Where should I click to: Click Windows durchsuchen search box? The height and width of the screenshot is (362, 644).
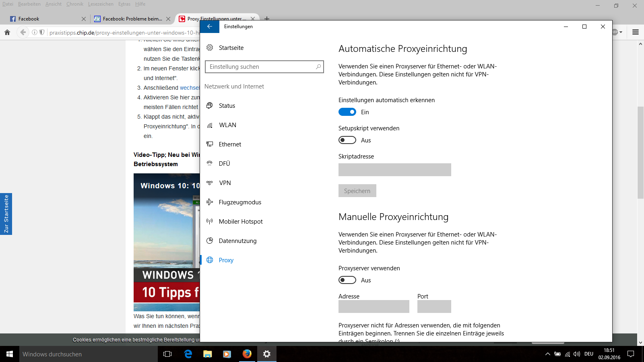(x=89, y=354)
